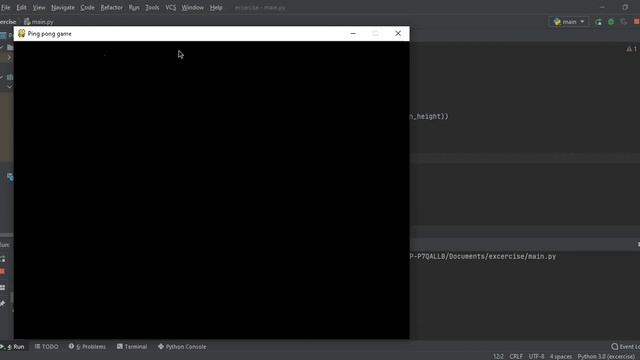Click the UTF-8 encoding indicator

(x=536, y=356)
